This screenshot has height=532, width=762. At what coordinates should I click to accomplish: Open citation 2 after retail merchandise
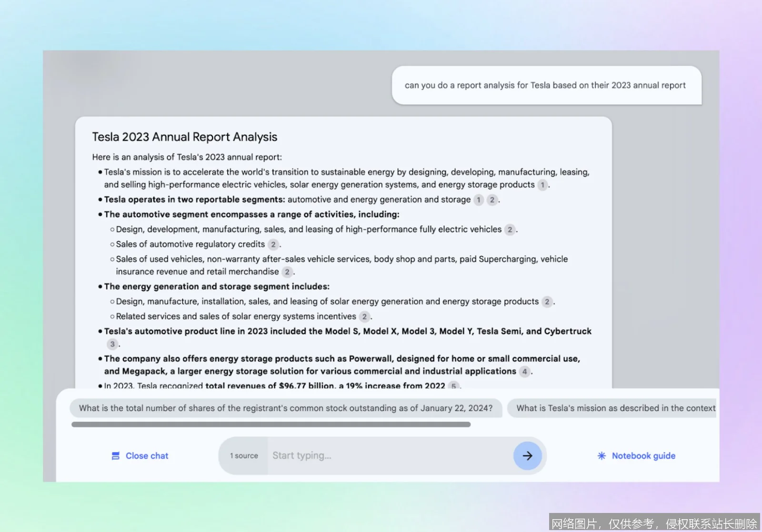pyautogui.click(x=287, y=272)
